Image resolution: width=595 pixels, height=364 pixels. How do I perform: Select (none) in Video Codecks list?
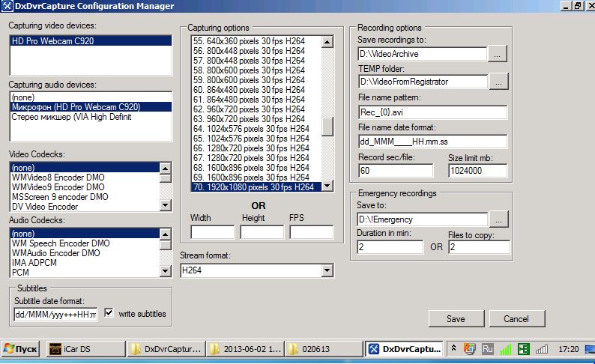[x=85, y=168]
